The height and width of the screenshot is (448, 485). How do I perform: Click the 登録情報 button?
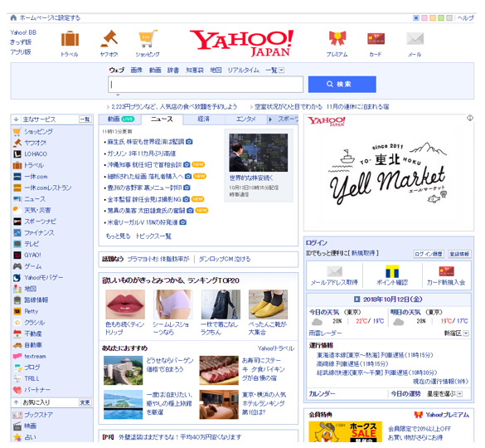click(x=459, y=254)
